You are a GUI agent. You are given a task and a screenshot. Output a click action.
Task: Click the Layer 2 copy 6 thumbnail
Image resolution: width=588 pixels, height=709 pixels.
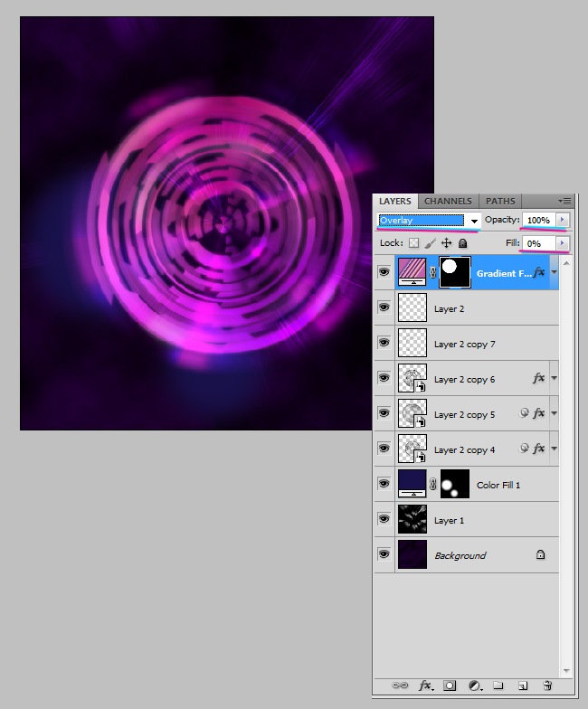413,378
